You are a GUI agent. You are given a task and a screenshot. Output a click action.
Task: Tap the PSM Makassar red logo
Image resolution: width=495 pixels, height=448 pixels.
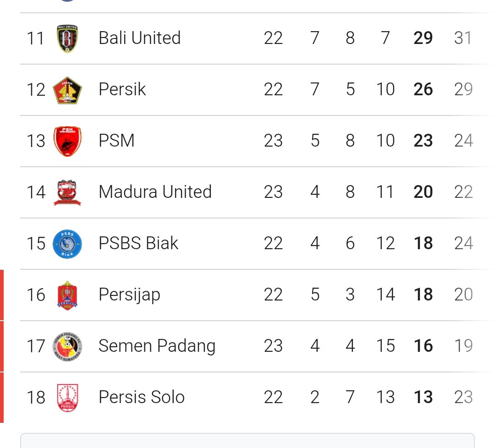click(x=67, y=141)
